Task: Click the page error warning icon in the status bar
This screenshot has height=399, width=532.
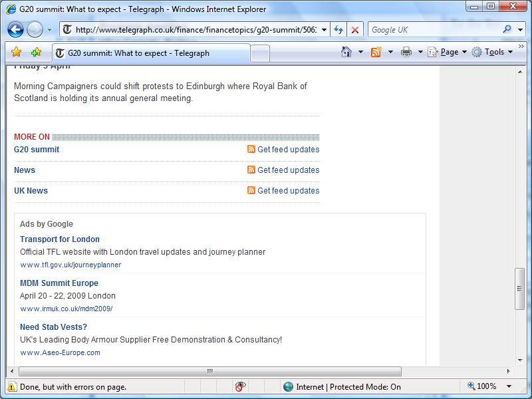Action: point(12,386)
